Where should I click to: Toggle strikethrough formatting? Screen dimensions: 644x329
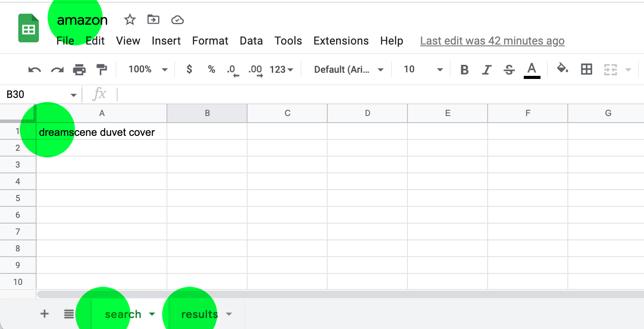click(x=509, y=69)
